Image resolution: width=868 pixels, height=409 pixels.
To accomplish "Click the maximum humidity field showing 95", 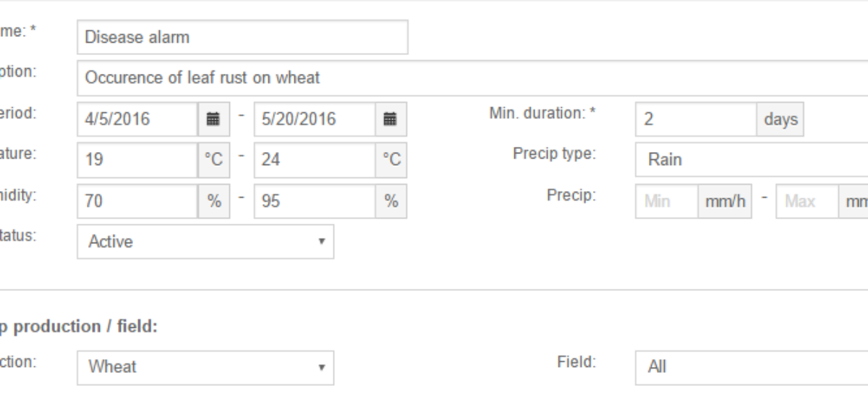I will click(x=315, y=201).
